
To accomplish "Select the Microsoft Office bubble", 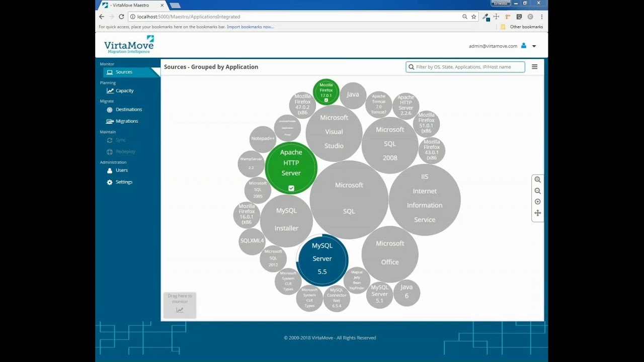I will click(390, 254).
